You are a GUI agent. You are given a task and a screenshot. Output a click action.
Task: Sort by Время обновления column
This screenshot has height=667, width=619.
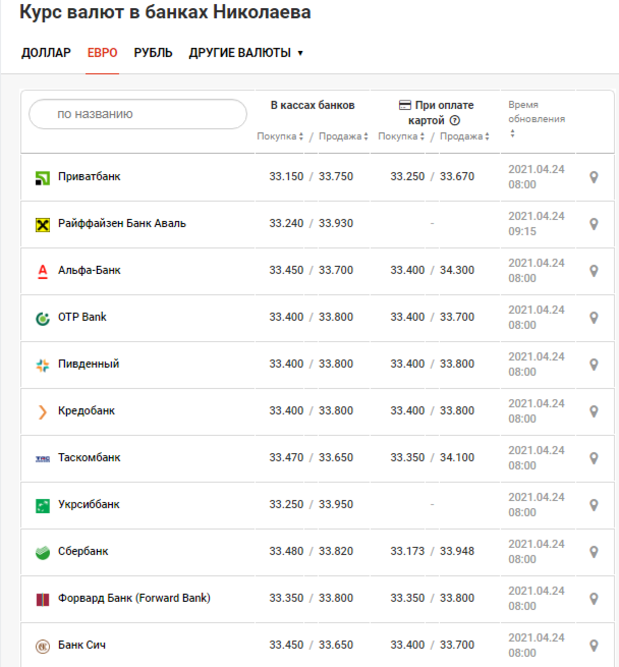point(536,119)
